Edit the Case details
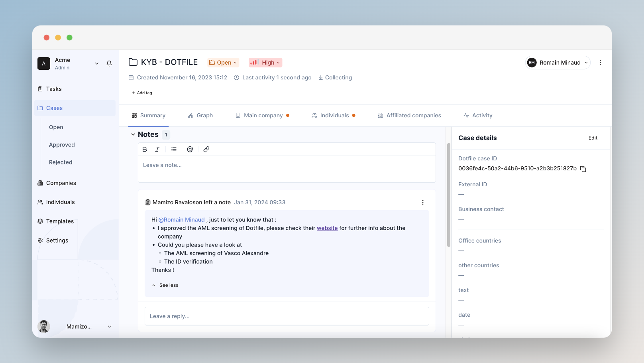 coord(593,138)
